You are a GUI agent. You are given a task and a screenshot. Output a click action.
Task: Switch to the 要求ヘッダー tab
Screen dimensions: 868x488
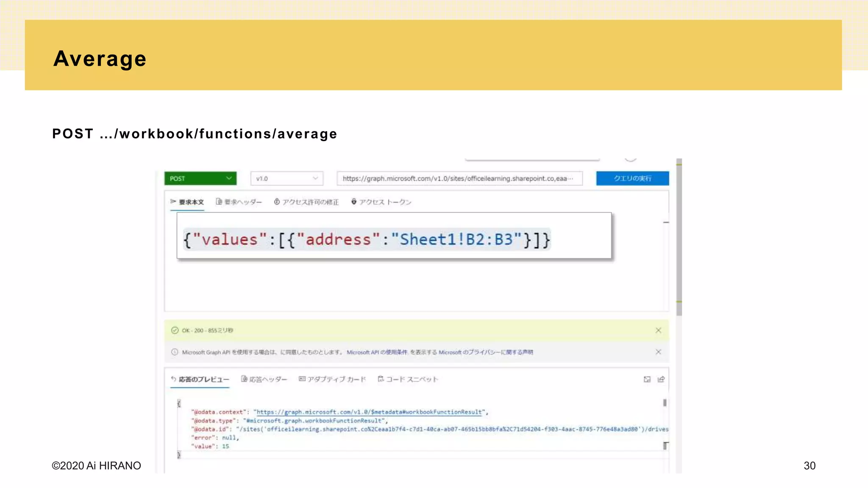239,202
